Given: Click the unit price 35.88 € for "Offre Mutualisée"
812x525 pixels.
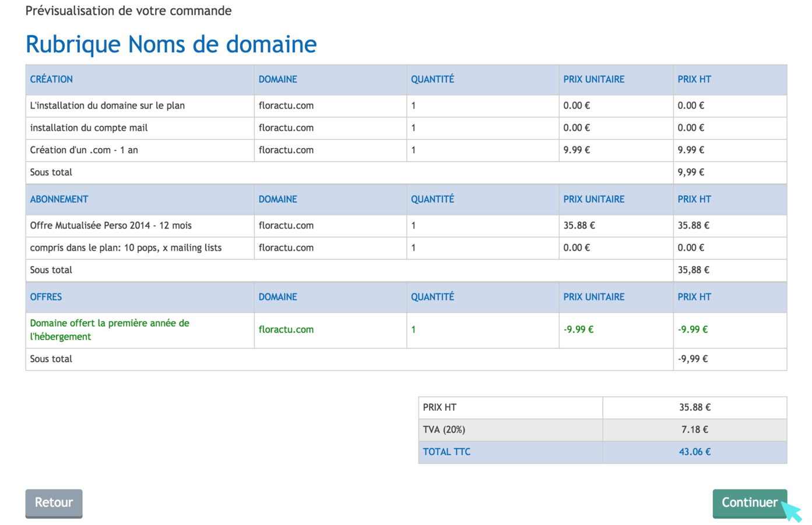Looking at the screenshot, I should (579, 225).
